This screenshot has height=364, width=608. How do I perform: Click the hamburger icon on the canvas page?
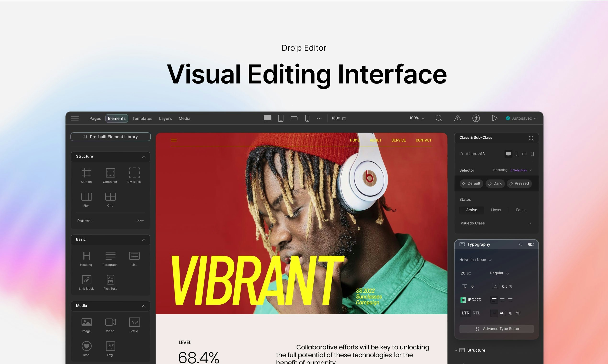point(174,140)
